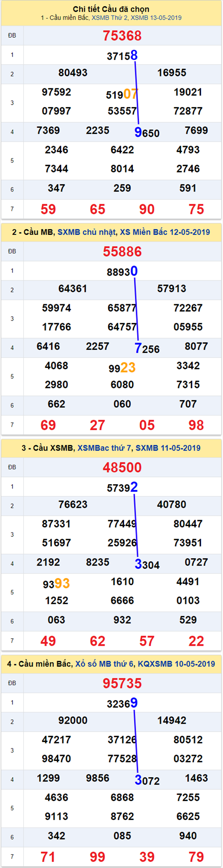Select special prize number 75368

[x=122, y=36]
